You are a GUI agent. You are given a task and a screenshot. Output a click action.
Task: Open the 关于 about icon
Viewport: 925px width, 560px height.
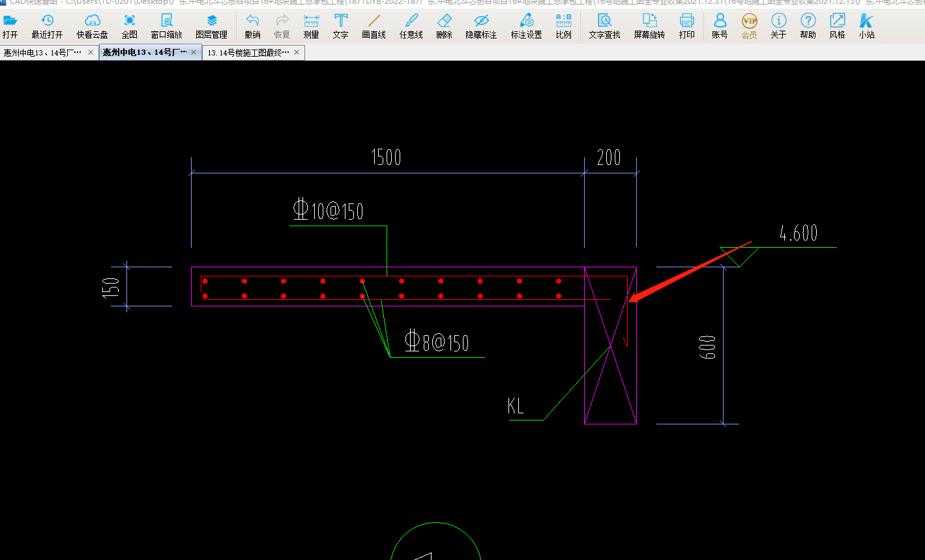(x=778, y=27)
